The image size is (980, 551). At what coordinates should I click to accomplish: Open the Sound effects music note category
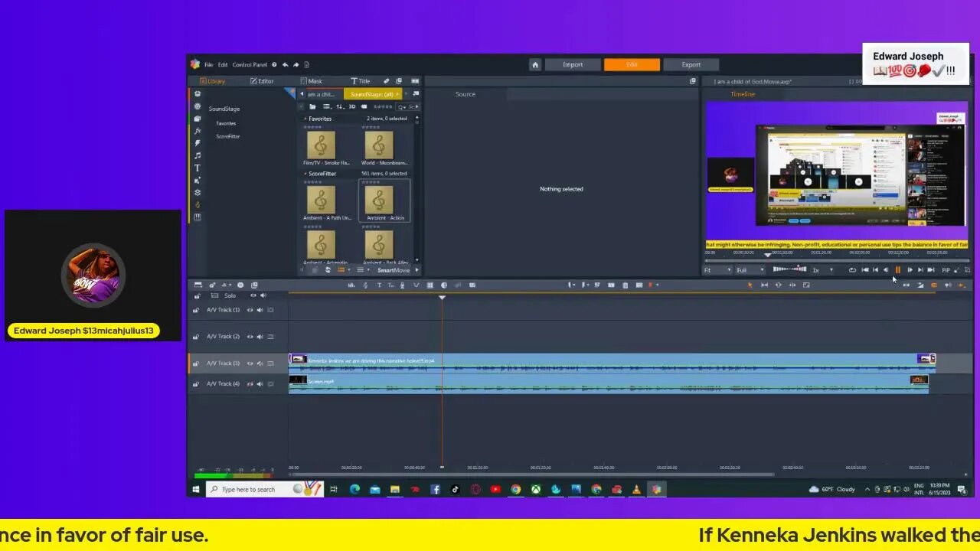tap(198, 155)
